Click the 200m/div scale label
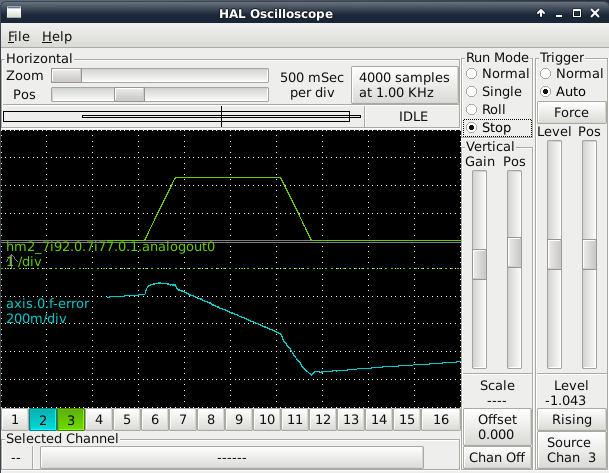 [x=36, y=319]
